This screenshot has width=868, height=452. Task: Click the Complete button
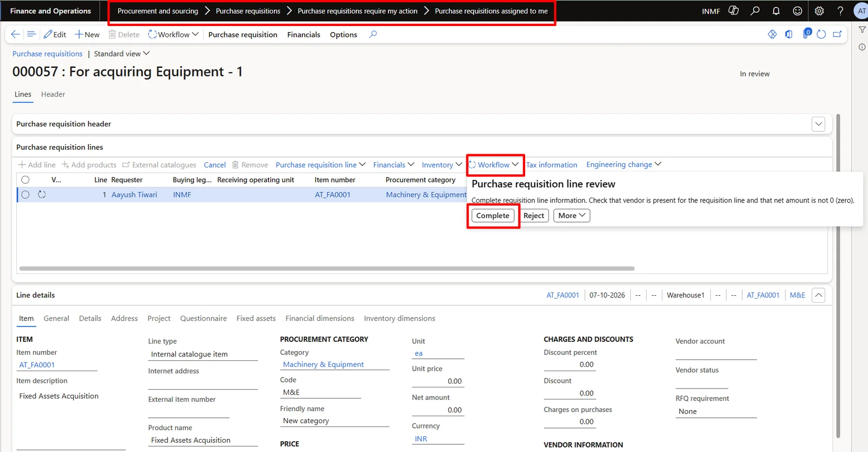[493, 215]
